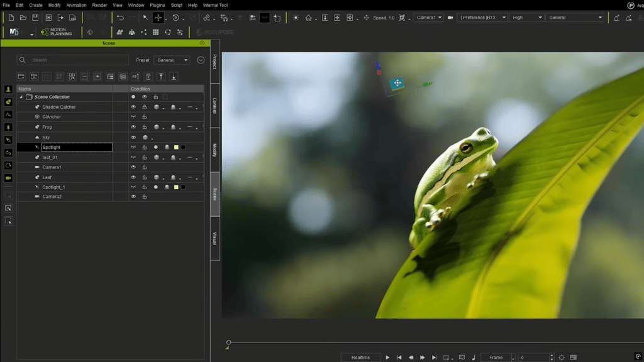Select the camera category icon in left sidebar

(x=8, y=178)
